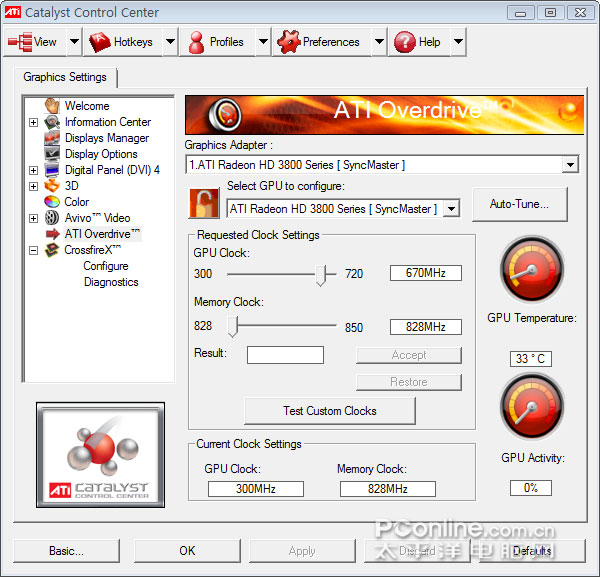Select Color in the tree

pos(77,202)
